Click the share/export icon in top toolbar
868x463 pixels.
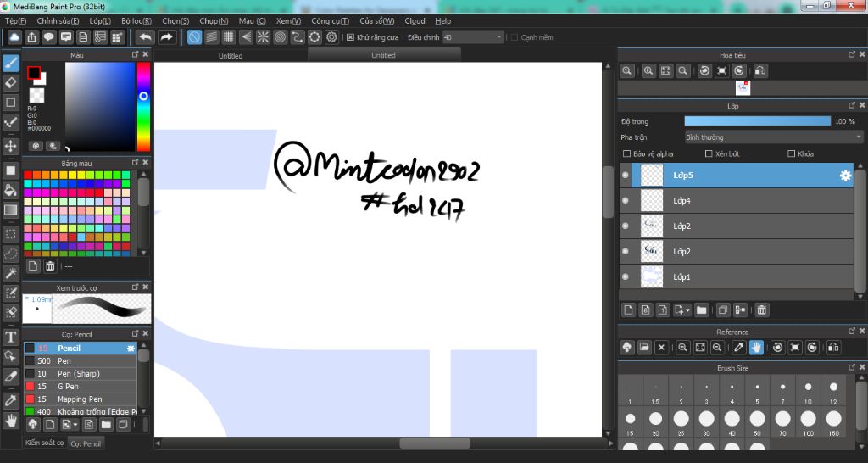point(31,37)
